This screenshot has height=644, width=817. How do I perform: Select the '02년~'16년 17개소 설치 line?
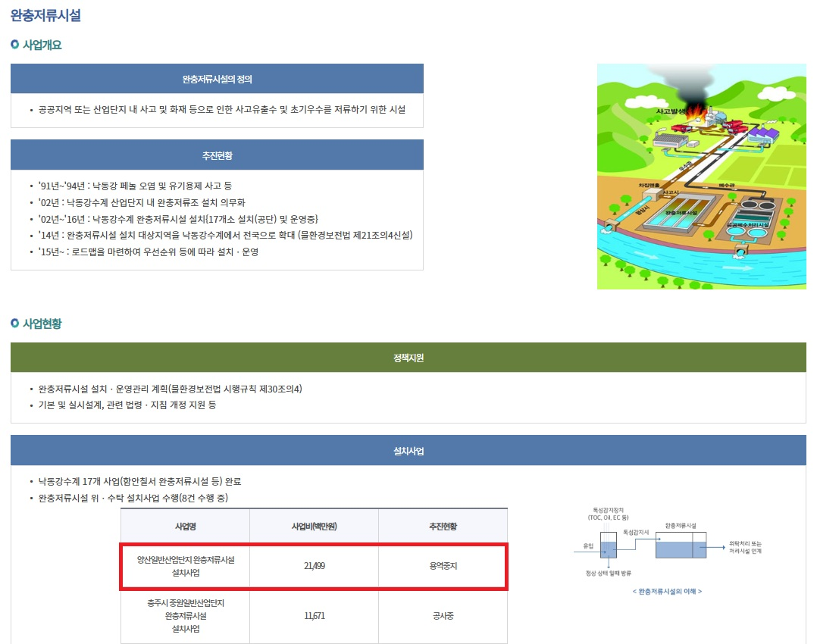(178, 219)
